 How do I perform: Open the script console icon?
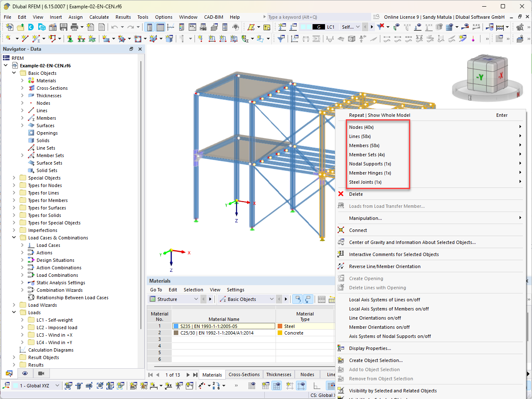coord(192,27)
